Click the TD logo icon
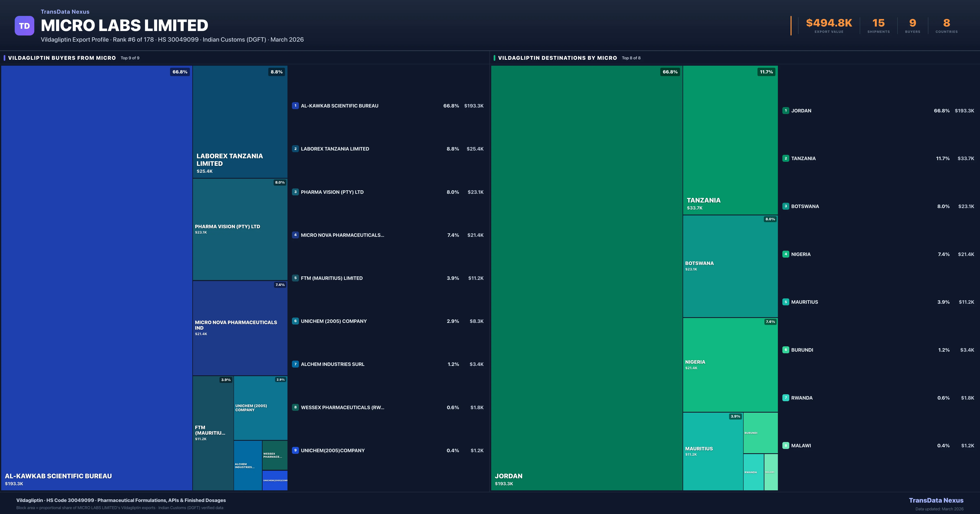The width and height of the screenshot is (980, 514). (24, 25)
